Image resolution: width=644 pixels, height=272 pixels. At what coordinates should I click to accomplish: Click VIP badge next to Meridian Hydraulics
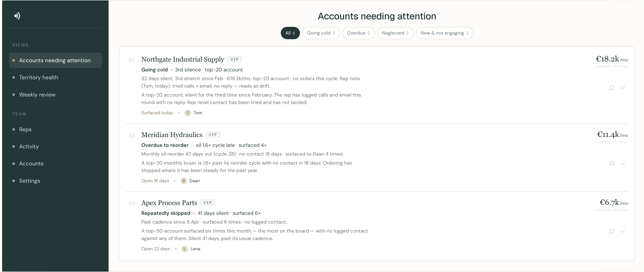pyautogui.click(x=213, y=135)
